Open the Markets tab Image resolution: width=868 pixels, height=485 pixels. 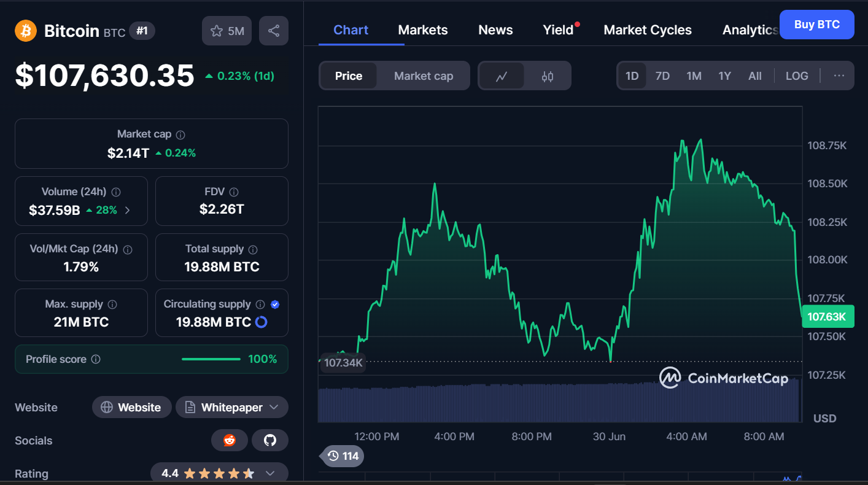[423, 30]
